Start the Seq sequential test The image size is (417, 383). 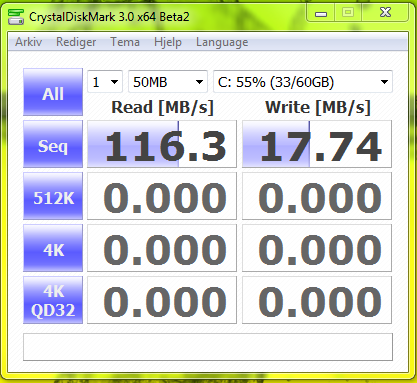point(53,144)
